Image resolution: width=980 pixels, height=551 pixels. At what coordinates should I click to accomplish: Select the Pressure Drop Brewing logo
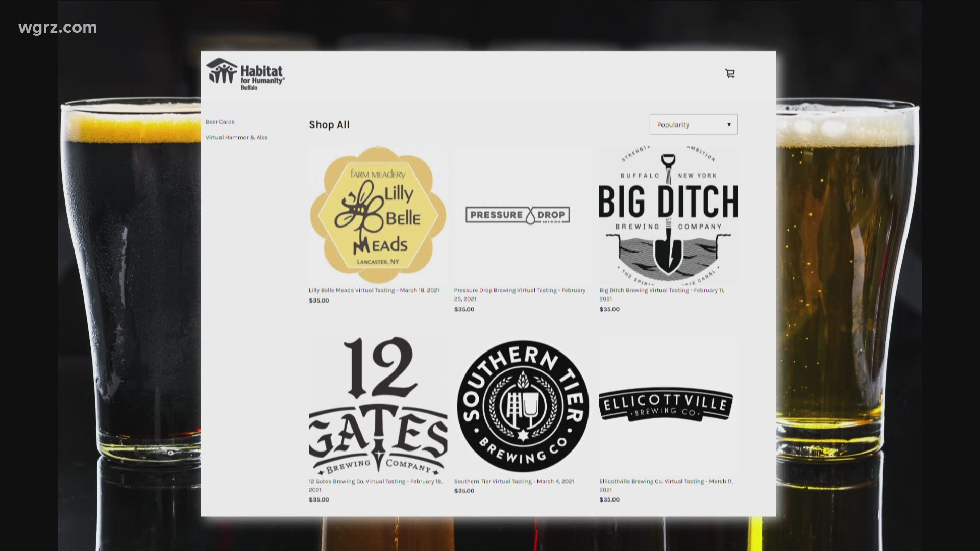(x=517, y=215)
